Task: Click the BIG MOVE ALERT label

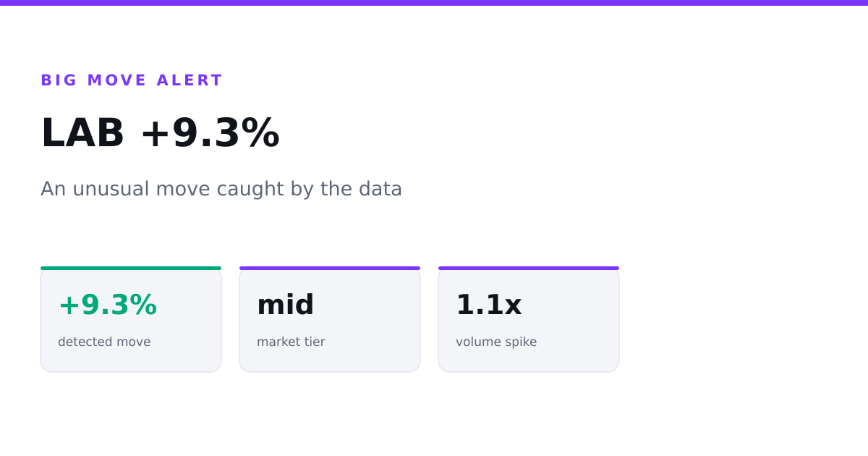Action: [132, 80]
